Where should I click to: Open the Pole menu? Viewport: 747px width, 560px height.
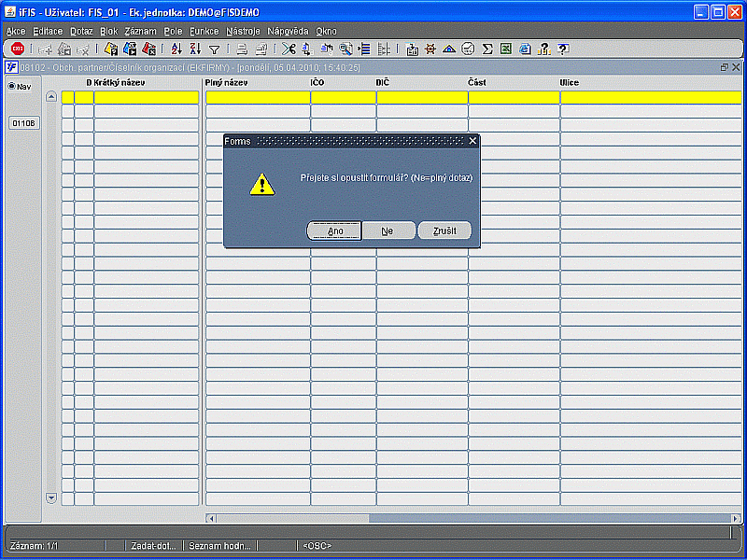[x=173, y=32]
